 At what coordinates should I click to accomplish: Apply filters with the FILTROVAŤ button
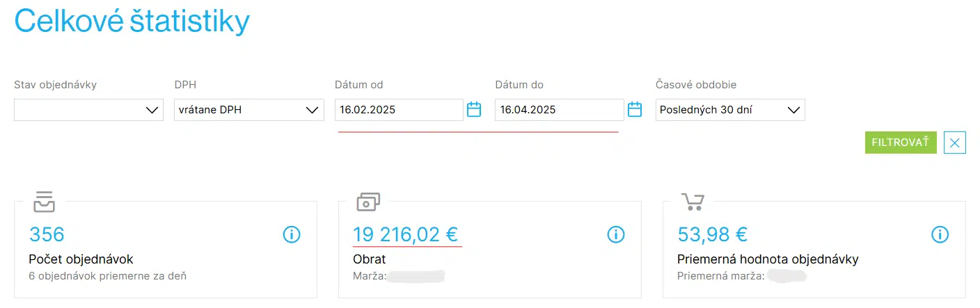point(901,143)
